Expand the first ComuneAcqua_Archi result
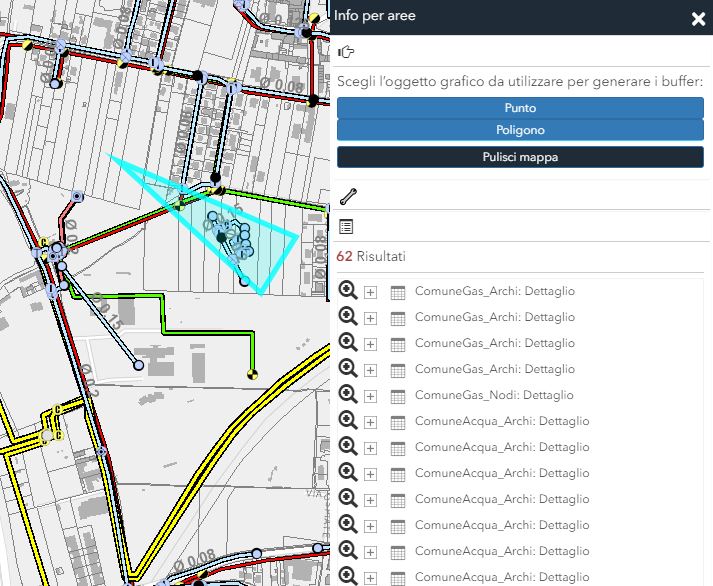The width and height of the screenshot is (713, 586). [x=371, y=422]
